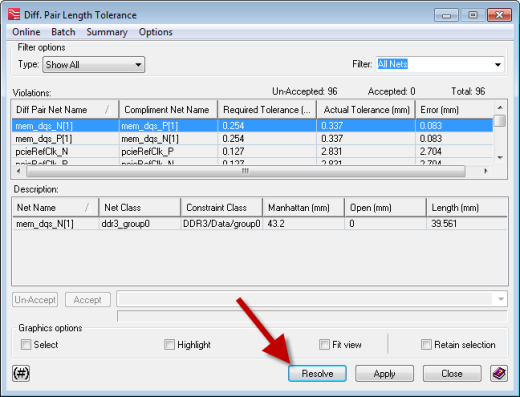Sort by Error (mm) column header
520x397 pixels.
coord(454,110)
